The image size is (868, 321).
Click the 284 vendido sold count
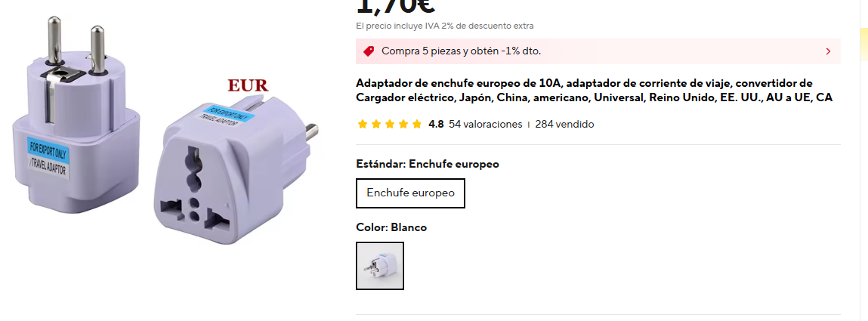tap(564, 125)
